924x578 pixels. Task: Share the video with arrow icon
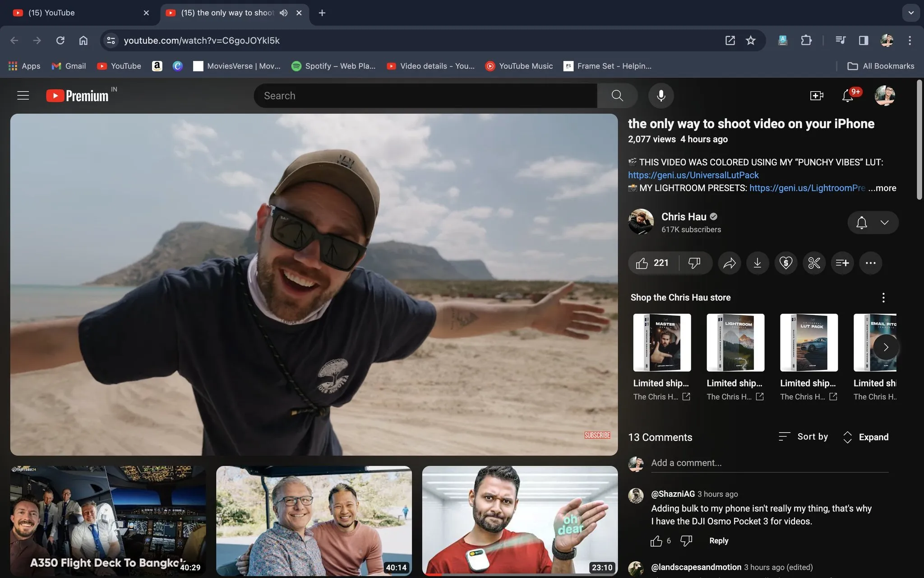730,263
